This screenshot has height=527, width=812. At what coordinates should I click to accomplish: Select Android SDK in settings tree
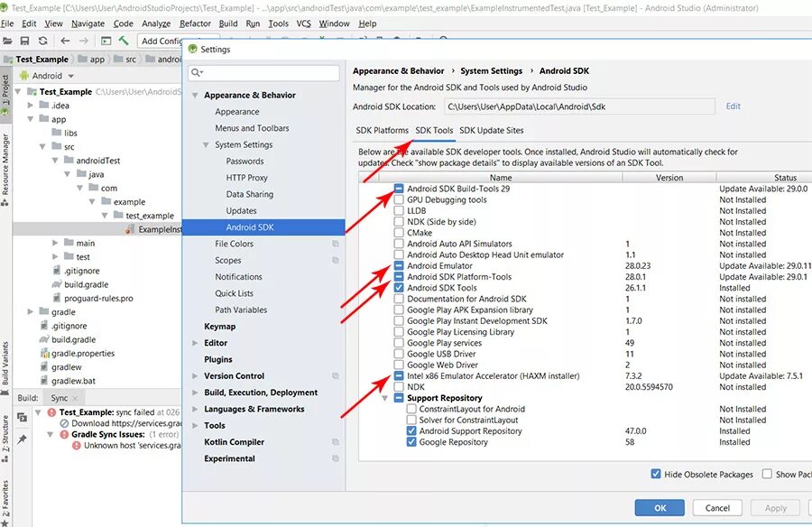click(x=263, y=227)
